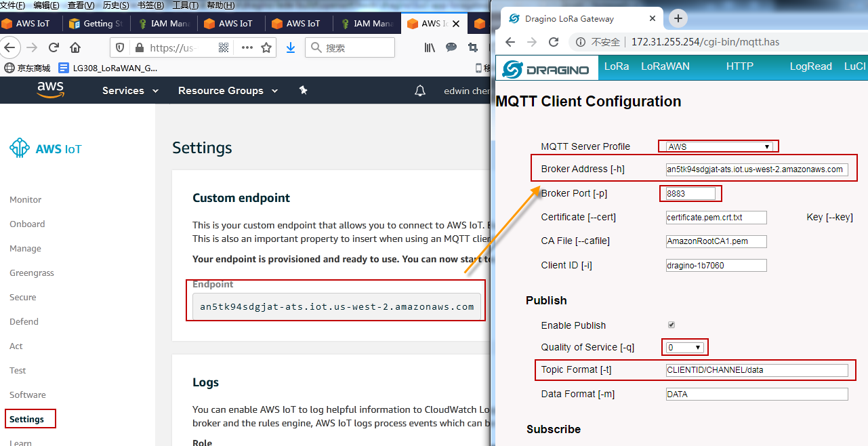Reload the Dragino gateway page

click(554, 42)
